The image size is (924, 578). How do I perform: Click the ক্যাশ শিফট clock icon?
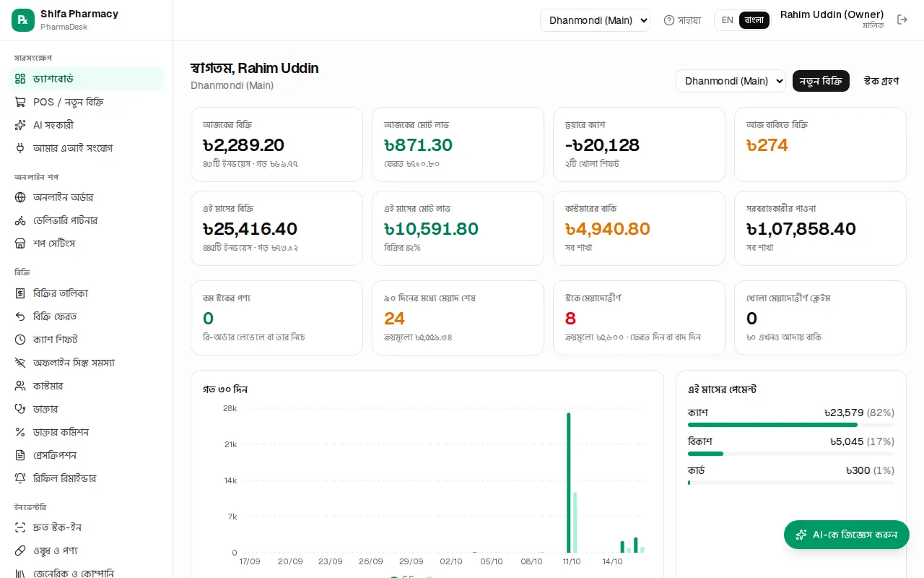[x=20, y=340]
